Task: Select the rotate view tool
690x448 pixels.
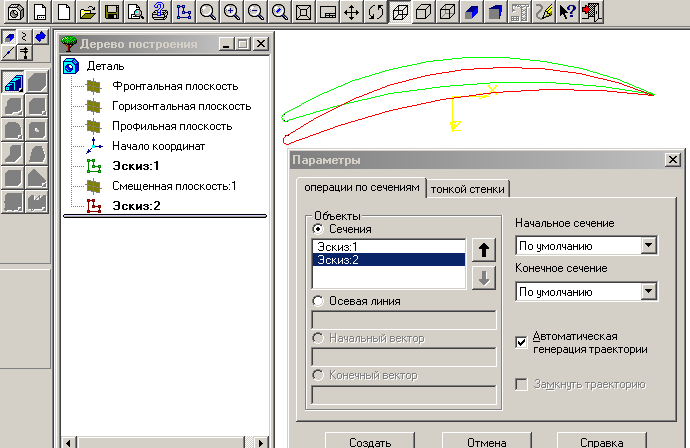Action: coord(375,12)
